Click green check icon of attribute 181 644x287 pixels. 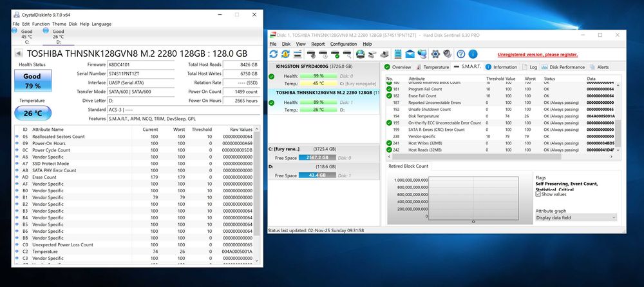tap(390, 89)
